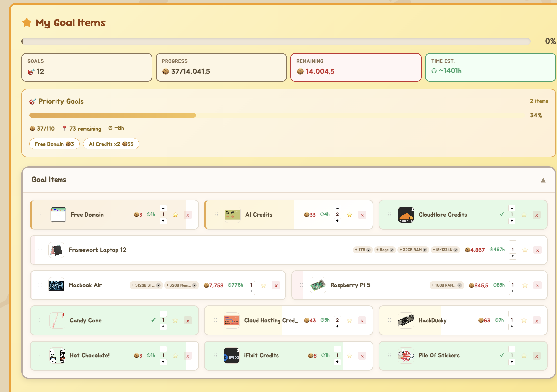The image size is (557, 392).
Task: Delete the HackDucky goal item
Action: coord(537,321)
